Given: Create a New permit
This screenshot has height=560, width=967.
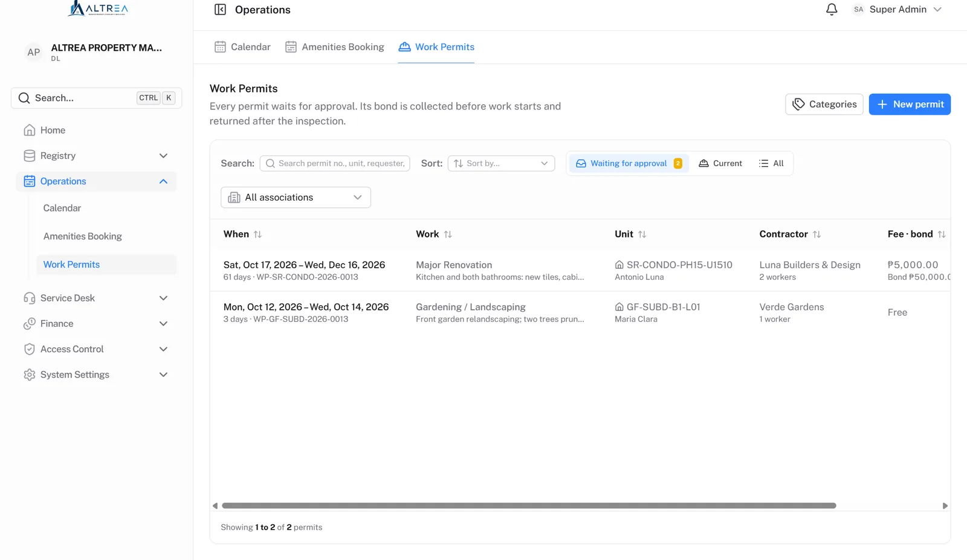Looking at the screenshot, I should (910, 105).
